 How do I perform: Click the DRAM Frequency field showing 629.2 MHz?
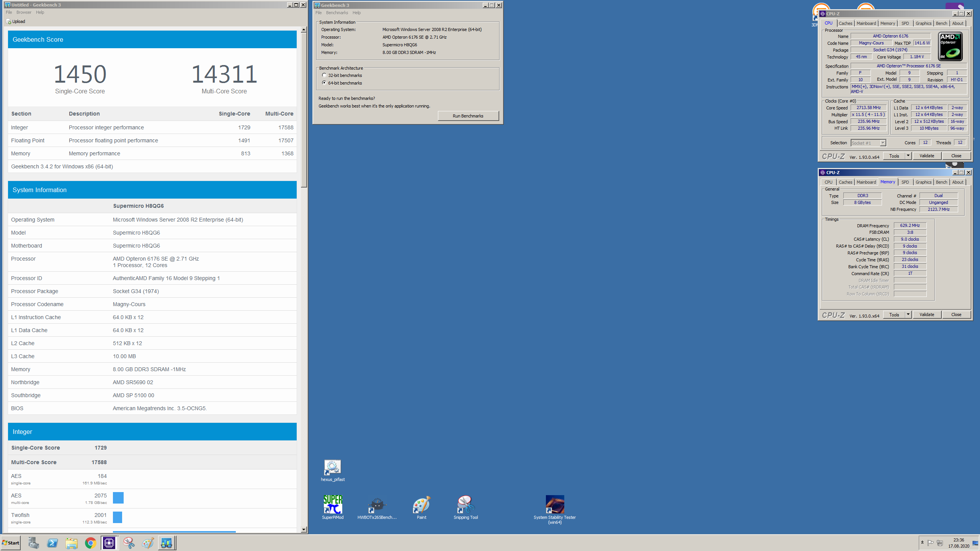tap(910, 225)
